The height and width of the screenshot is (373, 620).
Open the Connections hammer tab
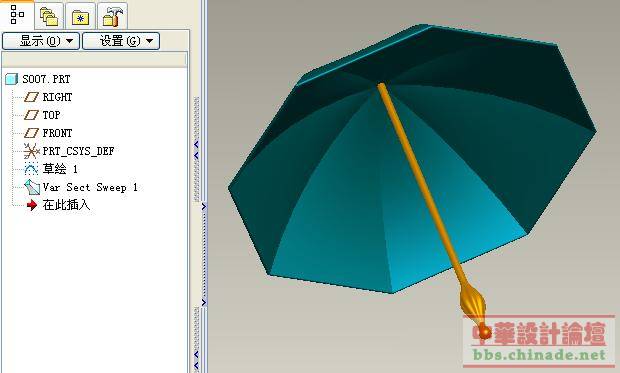pyautogui.click(x=112, y=16)
